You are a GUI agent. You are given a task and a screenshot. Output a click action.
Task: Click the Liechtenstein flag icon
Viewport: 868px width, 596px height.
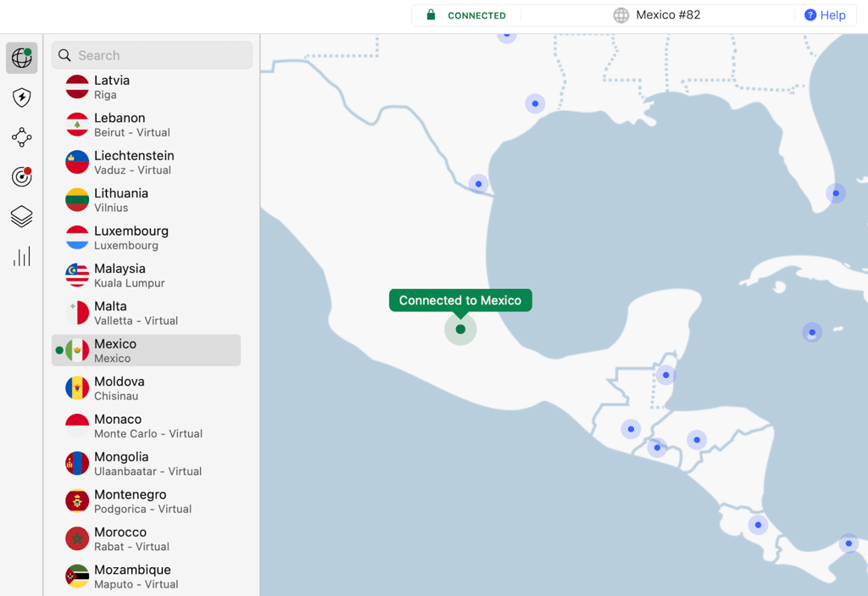77,162
